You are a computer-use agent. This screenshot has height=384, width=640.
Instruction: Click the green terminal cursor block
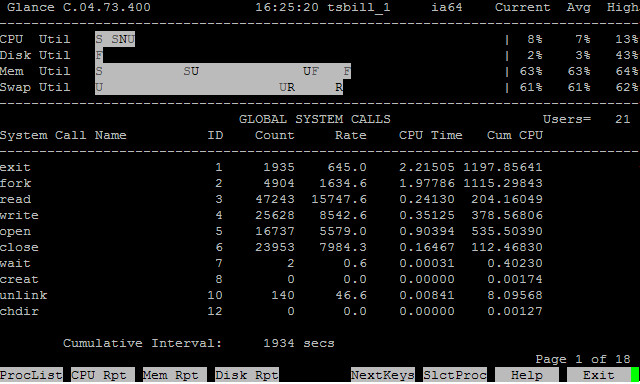pyautogui.click(x=635, y=375)
